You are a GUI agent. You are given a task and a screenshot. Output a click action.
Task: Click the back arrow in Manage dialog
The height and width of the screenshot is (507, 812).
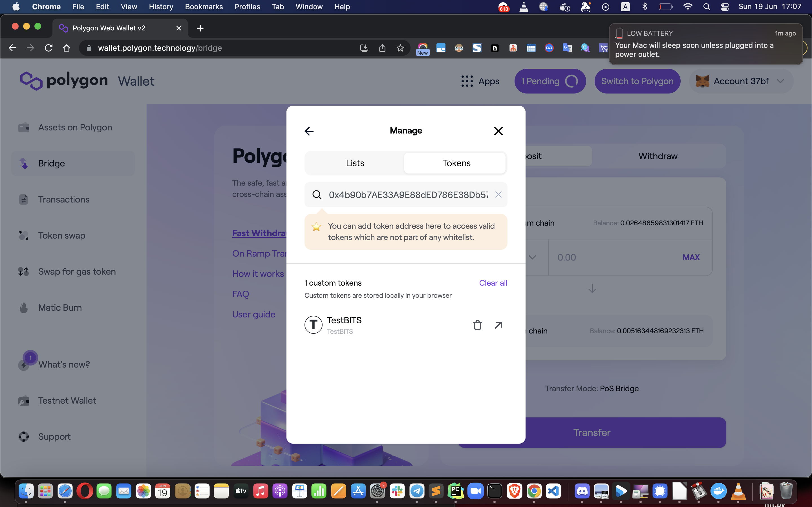[309, 131]
